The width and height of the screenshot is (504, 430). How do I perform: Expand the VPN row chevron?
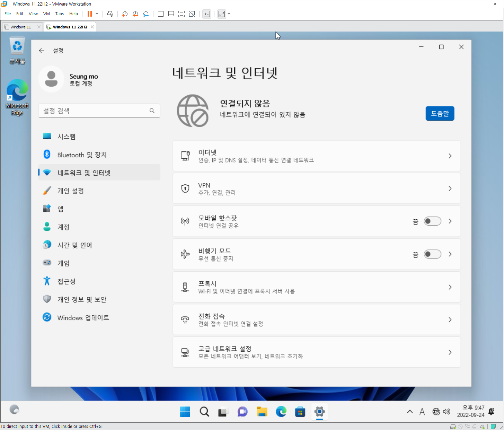click(450, 188)
